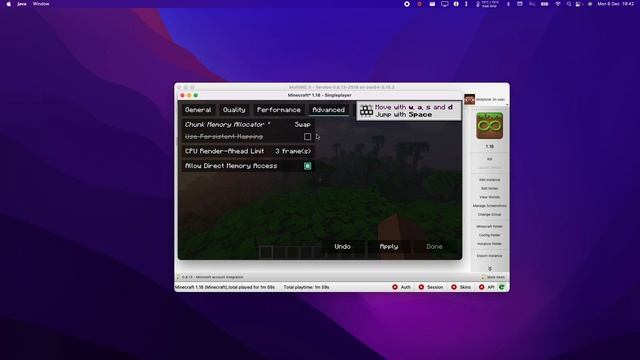640x360 pixels.
Task: Click the display mirroring menu bar icon
Action: [444, 4]
